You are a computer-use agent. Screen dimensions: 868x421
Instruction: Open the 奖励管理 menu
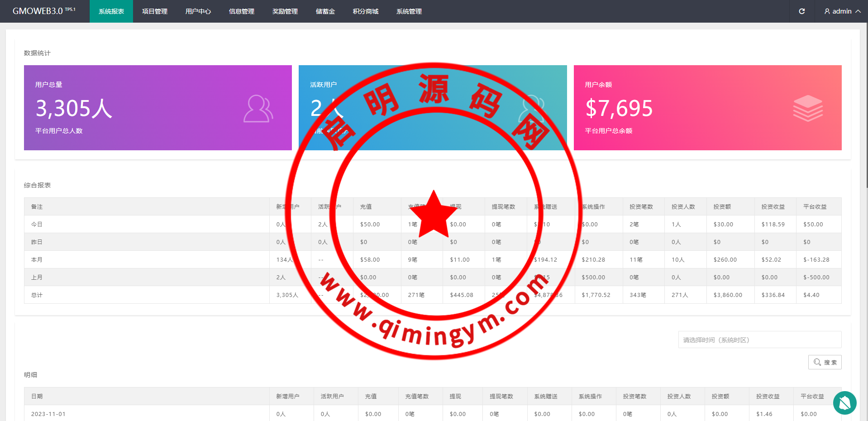285,11
